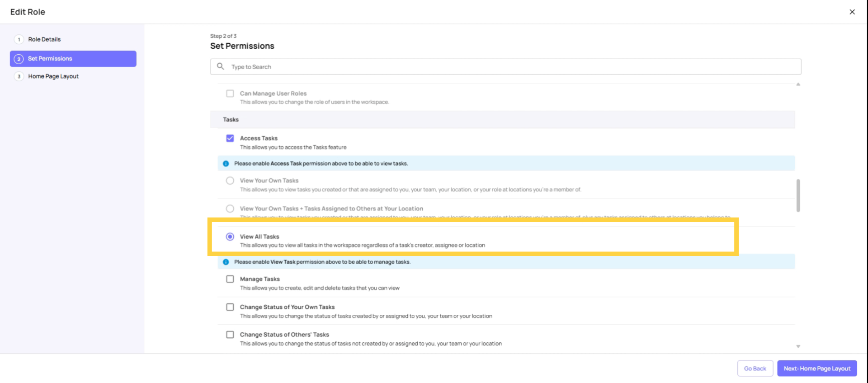
Task: Select View Your Own Tasks radio
Action: (x=230, y=181)
